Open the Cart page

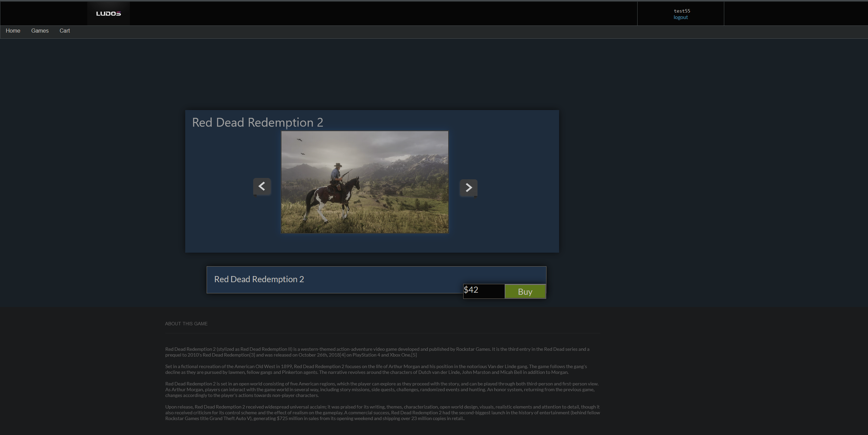65,31
